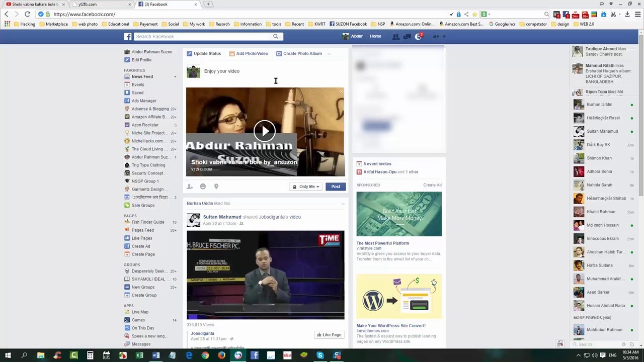Click the feeling emoji icon in composer
644x362 pixels.
pos(203,187)
